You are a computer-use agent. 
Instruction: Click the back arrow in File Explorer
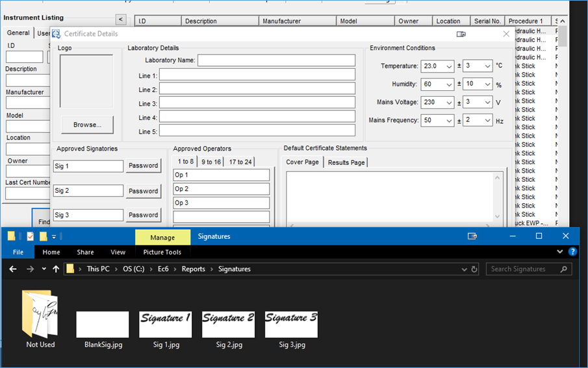pos(13,269)
